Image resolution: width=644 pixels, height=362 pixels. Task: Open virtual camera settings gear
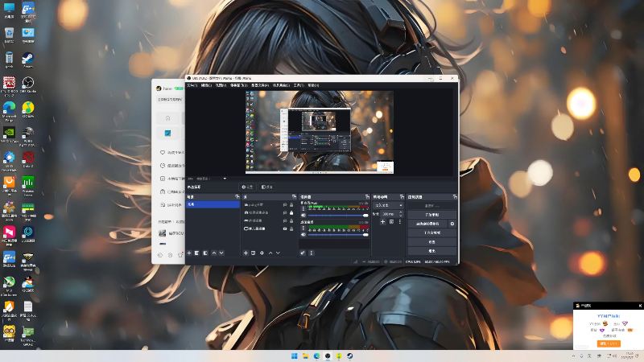[452, 224]
